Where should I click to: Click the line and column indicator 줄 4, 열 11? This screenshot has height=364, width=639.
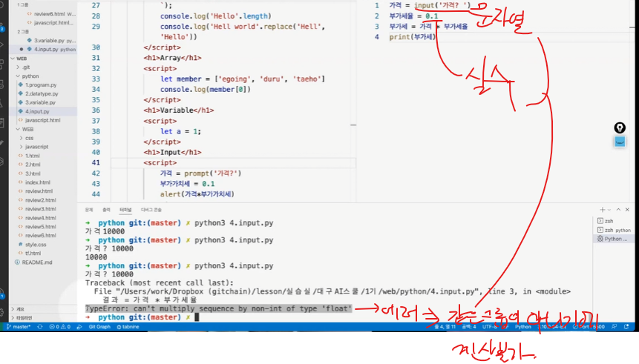(x=445, y=326)
